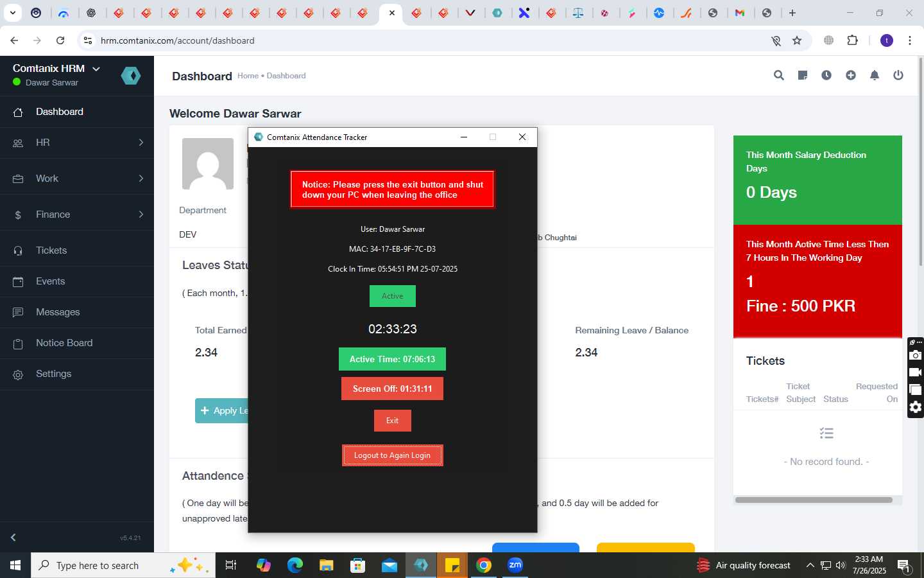The width and height of the screenshot is (924, 578).
Task: Bookmark this page with the star icon
Action: tap(797, 40)
